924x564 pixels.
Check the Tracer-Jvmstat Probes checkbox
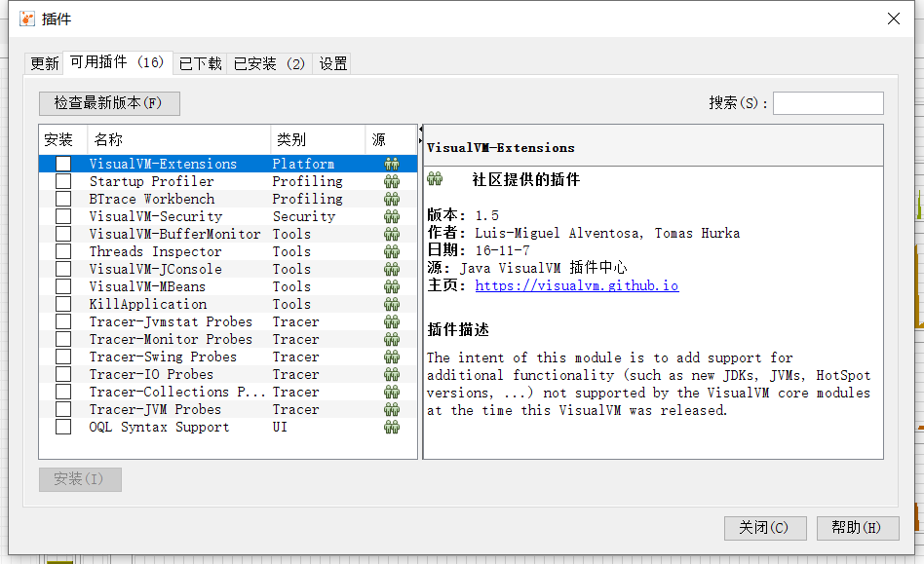[63, 322]
